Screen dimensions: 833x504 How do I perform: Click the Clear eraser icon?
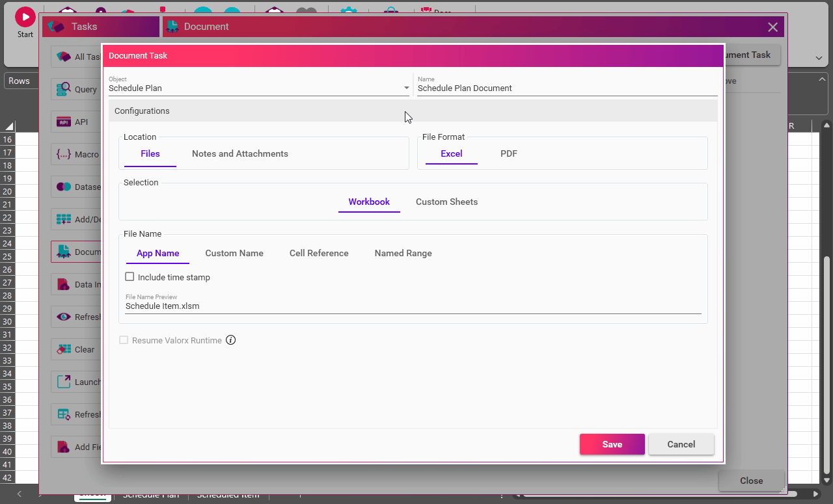point(64,349)
